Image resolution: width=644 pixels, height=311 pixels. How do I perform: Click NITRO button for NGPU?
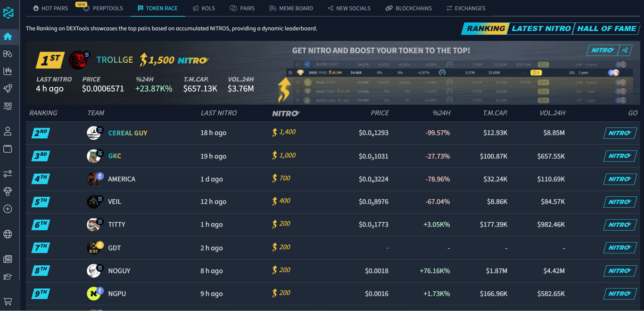pyautogui.click(x=620, y=294)
